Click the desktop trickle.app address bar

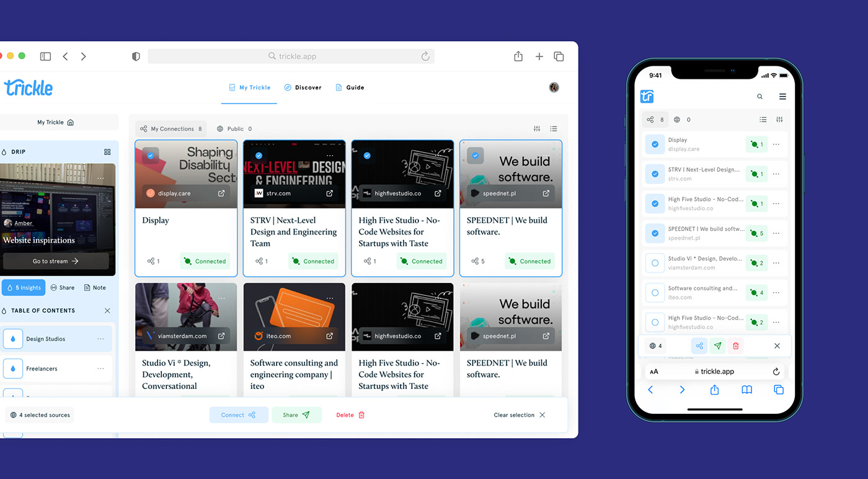[x=291, y=56]
